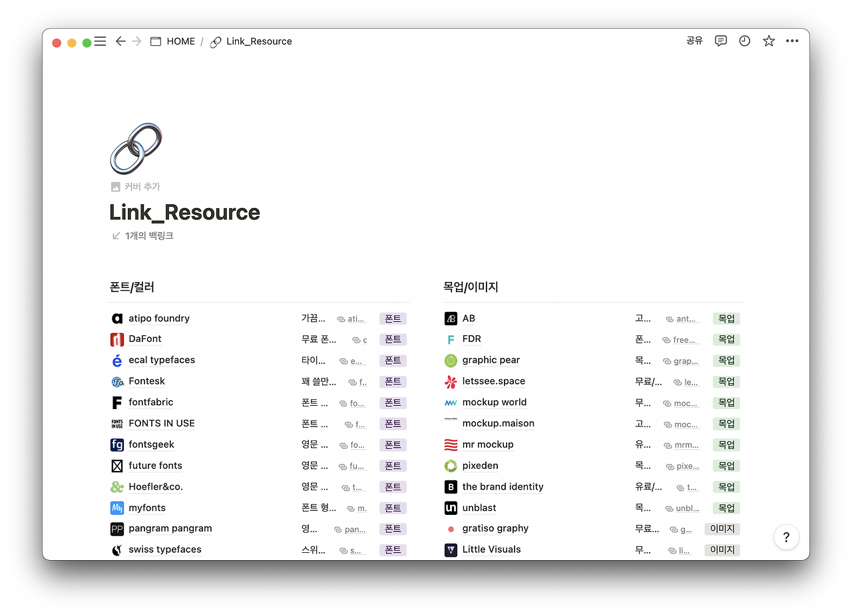
Task: Click the 이미지 tag on Little Visuals row
Action: 722,550
